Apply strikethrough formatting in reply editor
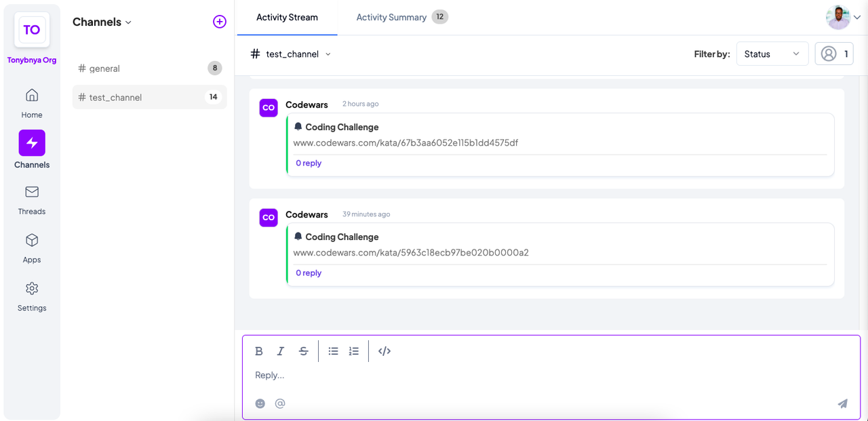 coord(304,351)
